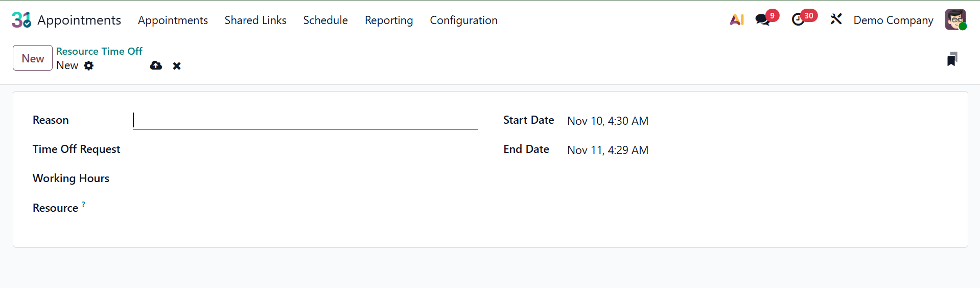
Task: Click the Resource help question mark
Action: (83, 204)
